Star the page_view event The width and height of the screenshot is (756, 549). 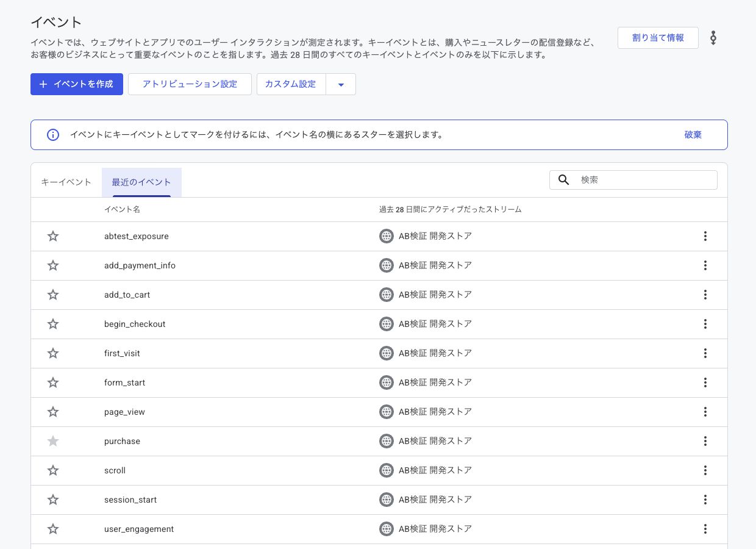53,412
